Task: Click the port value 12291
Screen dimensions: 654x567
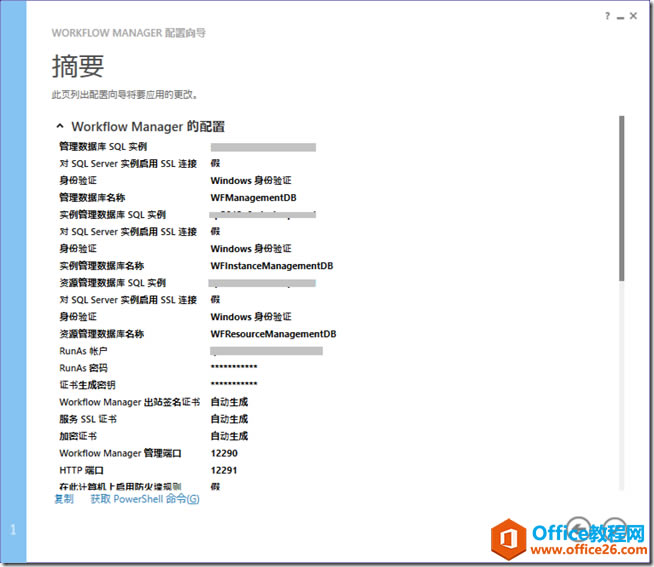Action: pyautogui.click(x=224, y=470)
